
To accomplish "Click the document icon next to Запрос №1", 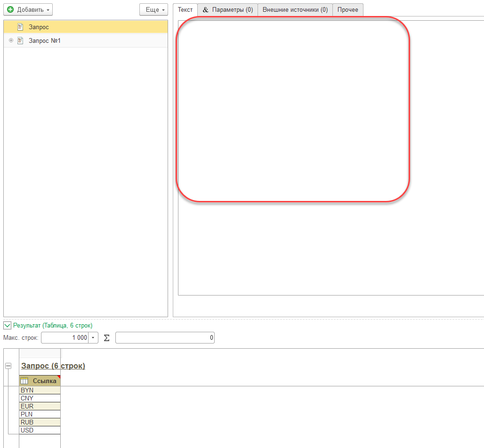I will point(20,40).
